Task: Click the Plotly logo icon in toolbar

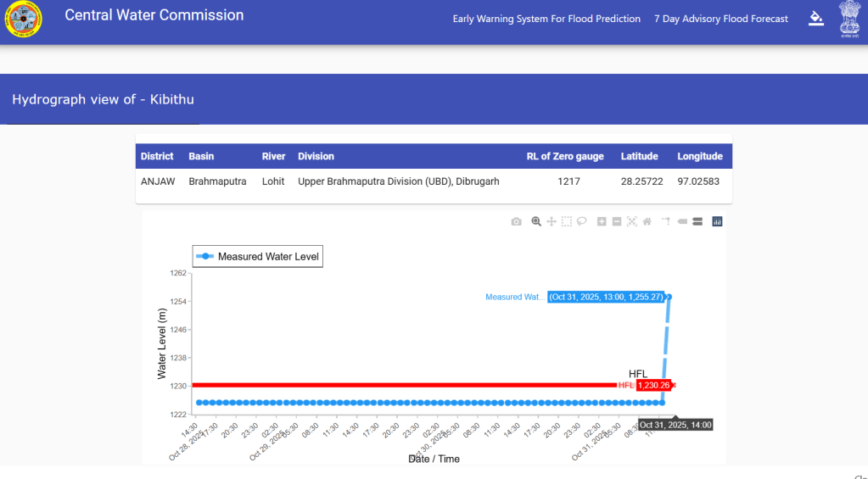Action: 717,222
